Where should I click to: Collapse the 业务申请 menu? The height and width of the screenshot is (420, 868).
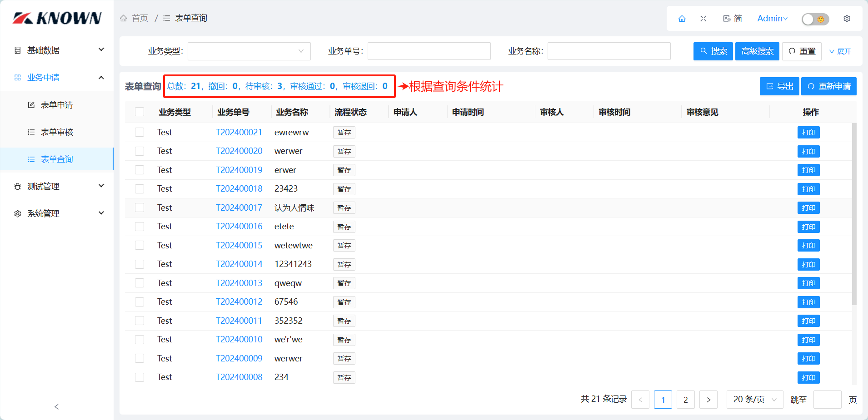(101, 77)
